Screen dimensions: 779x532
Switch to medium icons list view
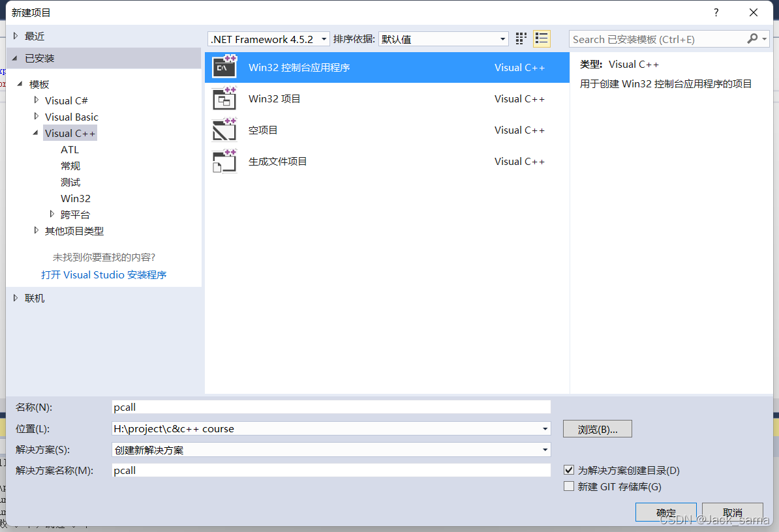(542, 38)
